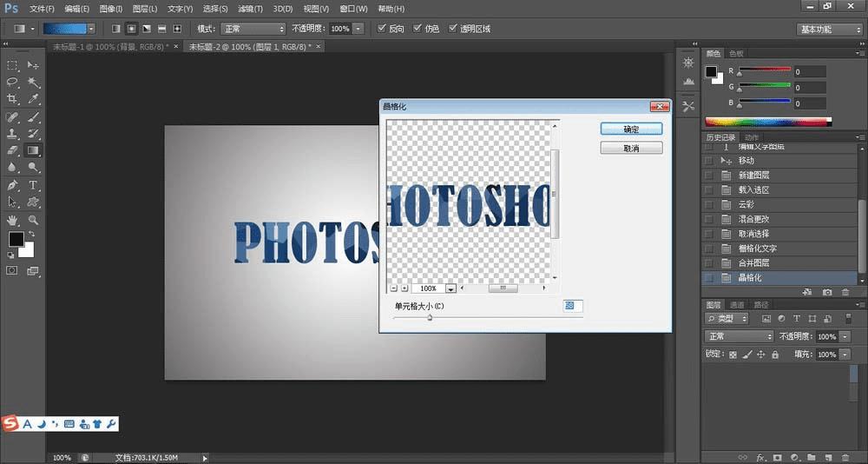This screenshot has width=868, height=464.
Task: Click the fx layer style icon
Action: click(x=760, y=456)
